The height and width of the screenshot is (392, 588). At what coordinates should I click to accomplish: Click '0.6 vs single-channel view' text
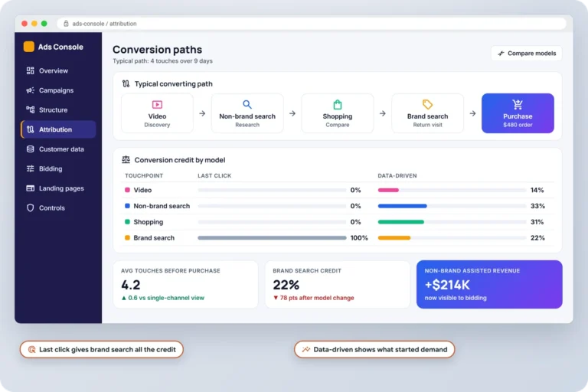(166, 298)
